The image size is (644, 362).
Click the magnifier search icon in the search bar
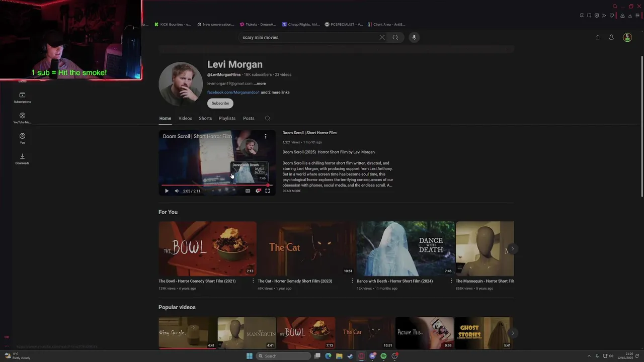coord(395,37)
